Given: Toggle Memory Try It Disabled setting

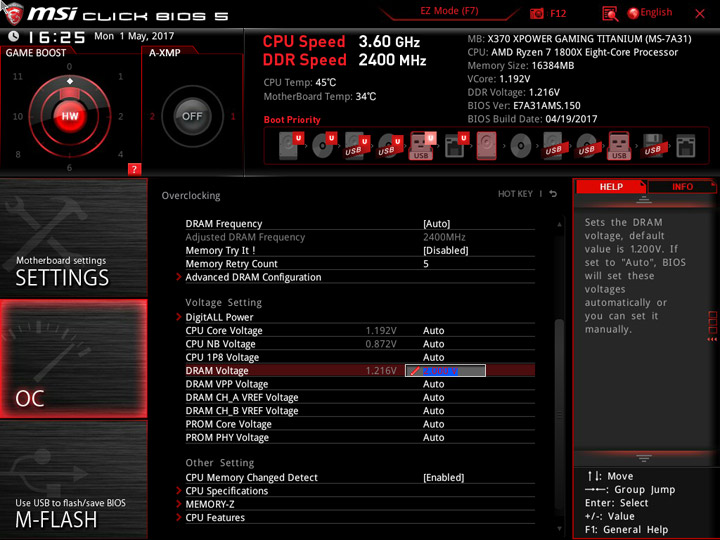Looking at the screenshot, I should 445,250.
